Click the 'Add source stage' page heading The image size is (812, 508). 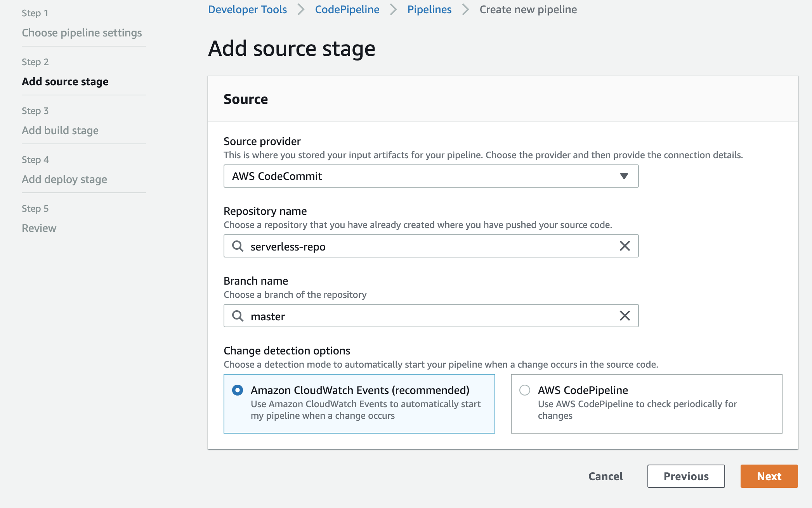(x=292, y=49)
